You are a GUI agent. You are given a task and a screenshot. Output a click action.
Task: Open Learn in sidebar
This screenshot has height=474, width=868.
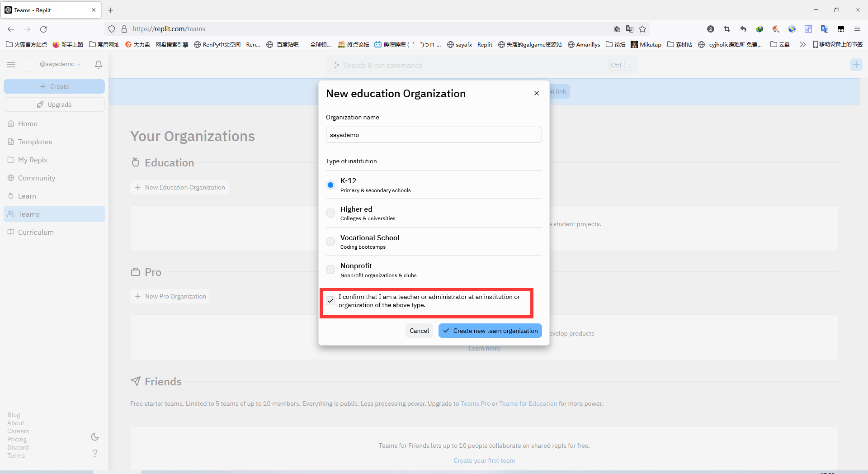coord(54,196)
